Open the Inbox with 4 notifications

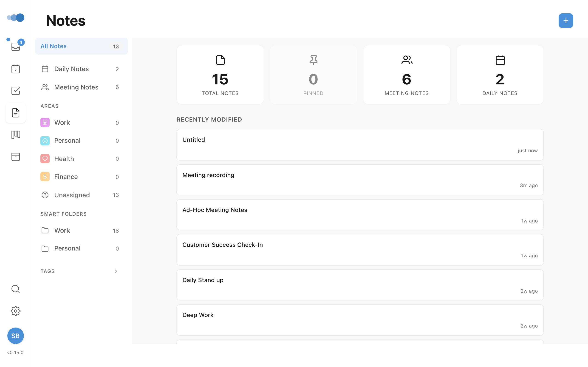16,47
